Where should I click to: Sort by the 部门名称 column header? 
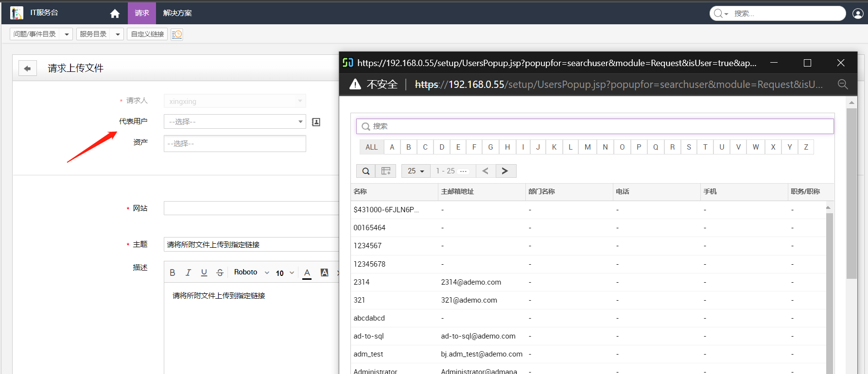pyautogui.click(x=569, y=192)
